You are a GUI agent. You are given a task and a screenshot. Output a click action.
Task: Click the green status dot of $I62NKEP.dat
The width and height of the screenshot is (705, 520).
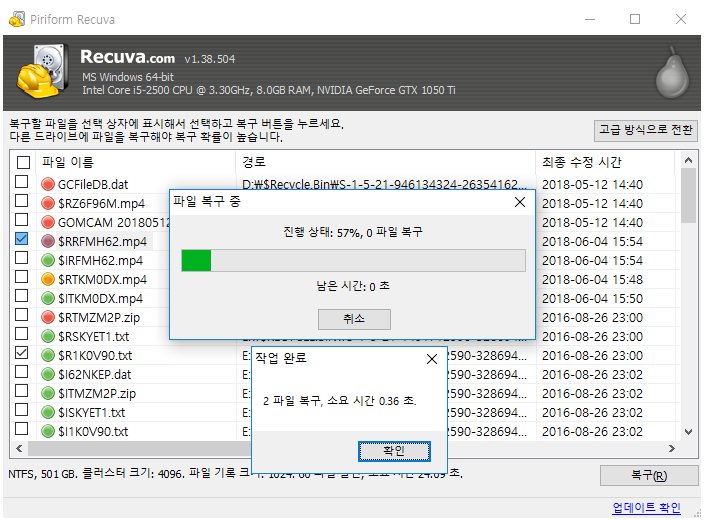(x=48, y=374)
